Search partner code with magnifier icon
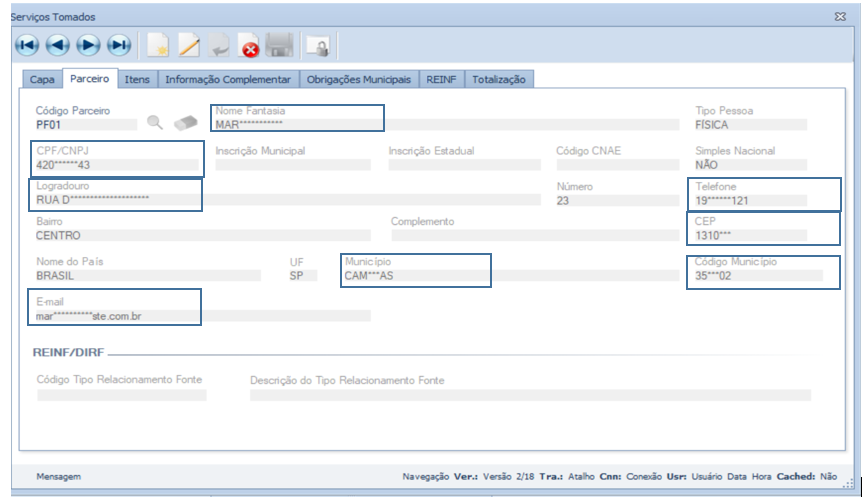The width and height of the screenshot is (862, 497). [154, 123]
